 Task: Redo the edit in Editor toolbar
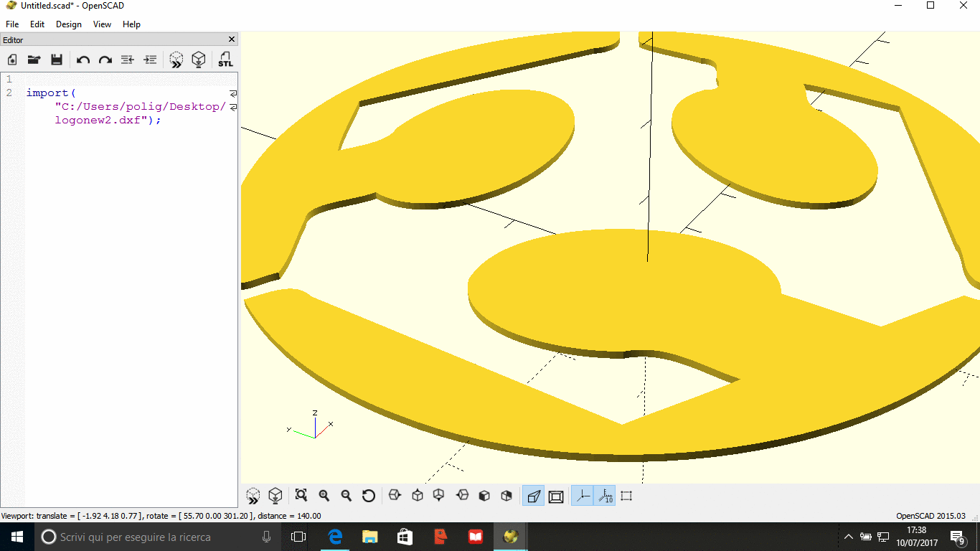[x=105, y=60]
